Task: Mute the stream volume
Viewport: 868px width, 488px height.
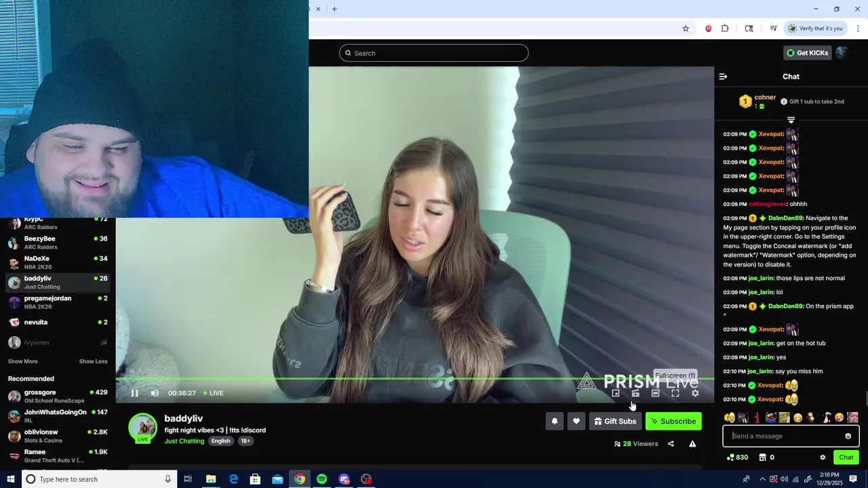Action: 155,393
